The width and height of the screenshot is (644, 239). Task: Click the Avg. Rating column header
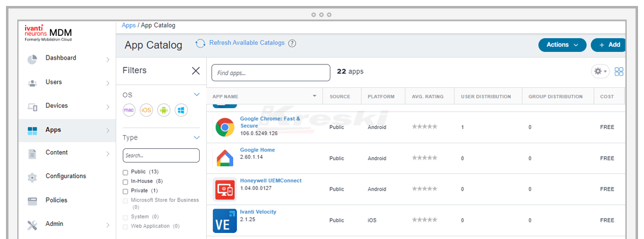[x=428, y=97]
